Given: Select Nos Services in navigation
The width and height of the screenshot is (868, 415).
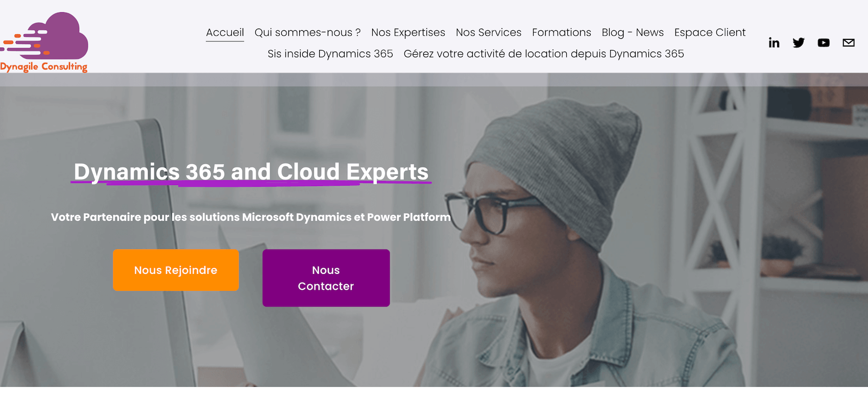Looking at the screenshot, I should click(489, 33).
